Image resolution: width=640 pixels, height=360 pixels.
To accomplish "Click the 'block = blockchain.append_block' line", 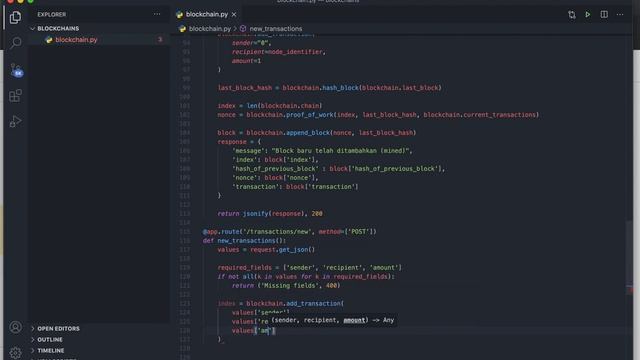I will point(317,133).
